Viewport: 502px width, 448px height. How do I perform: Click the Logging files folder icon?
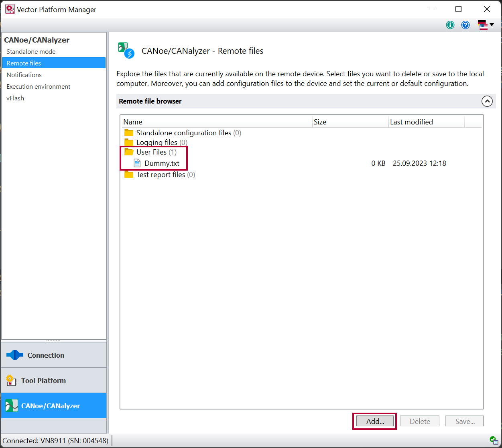[x=129, y=143]
